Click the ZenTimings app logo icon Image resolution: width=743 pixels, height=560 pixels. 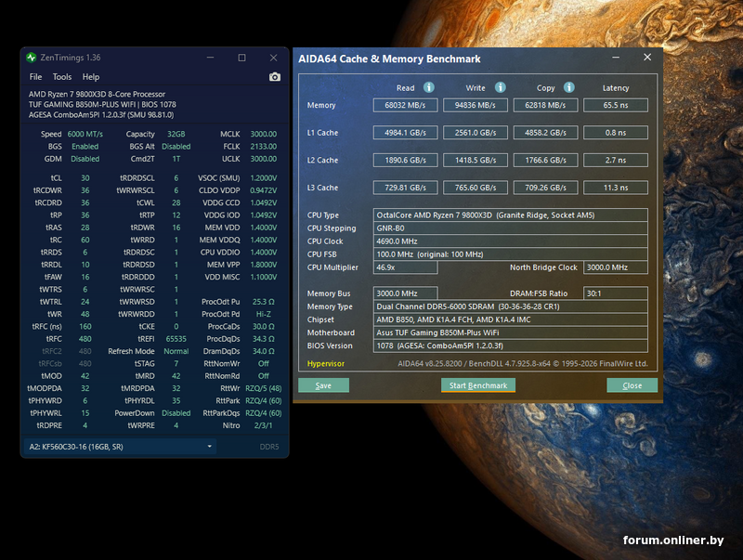[x=32, y=58]
